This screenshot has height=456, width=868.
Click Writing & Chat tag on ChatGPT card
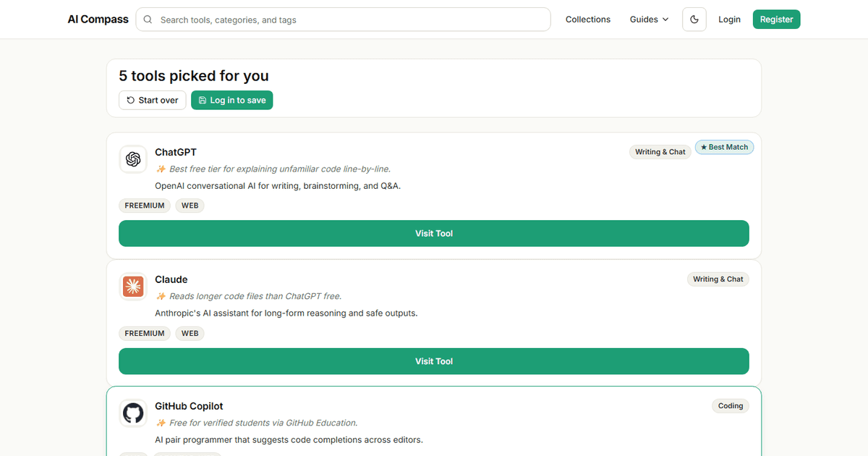point(660,152)
